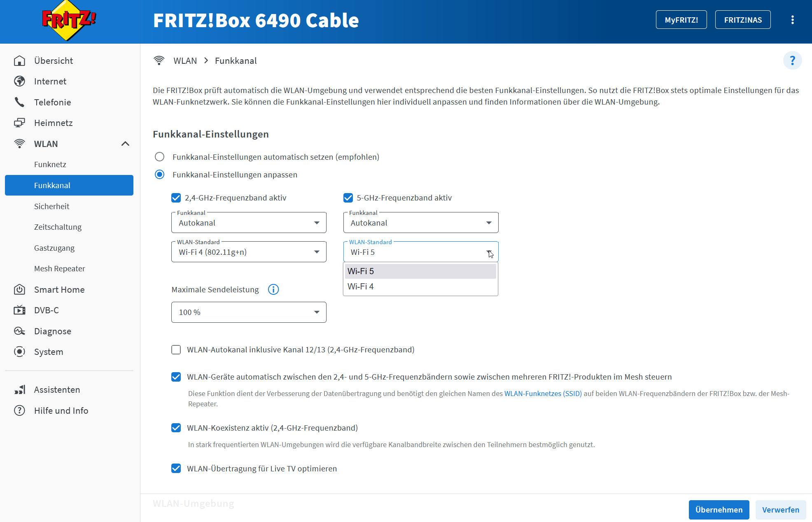Click the DVB-C television icon

19,310
